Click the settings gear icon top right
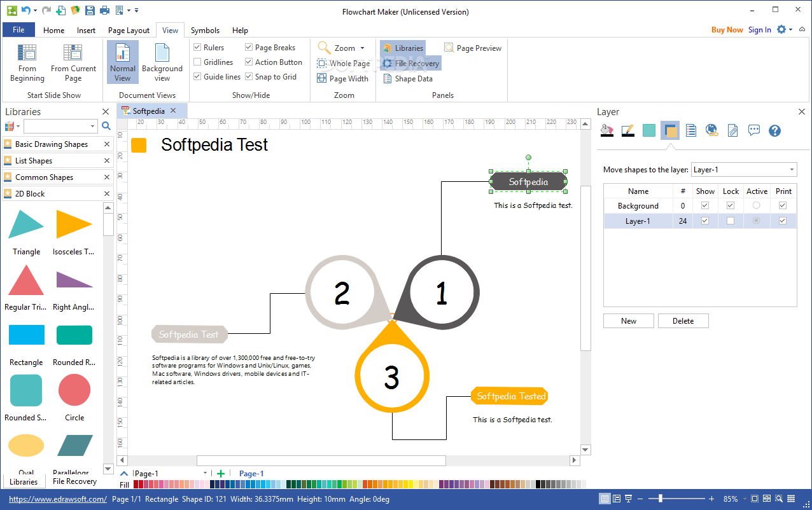Screen dimensions: 812x510 pyautogui.click(x=781, y=29)
